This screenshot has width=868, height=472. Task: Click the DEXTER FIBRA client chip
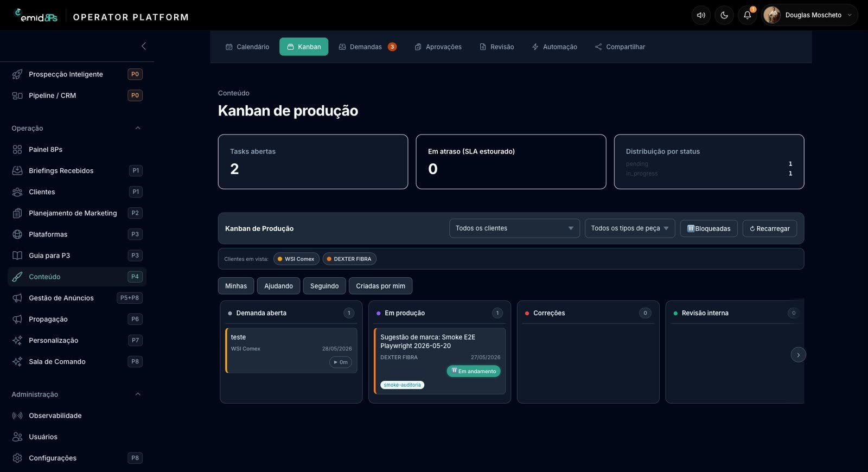tap(349, 259)
